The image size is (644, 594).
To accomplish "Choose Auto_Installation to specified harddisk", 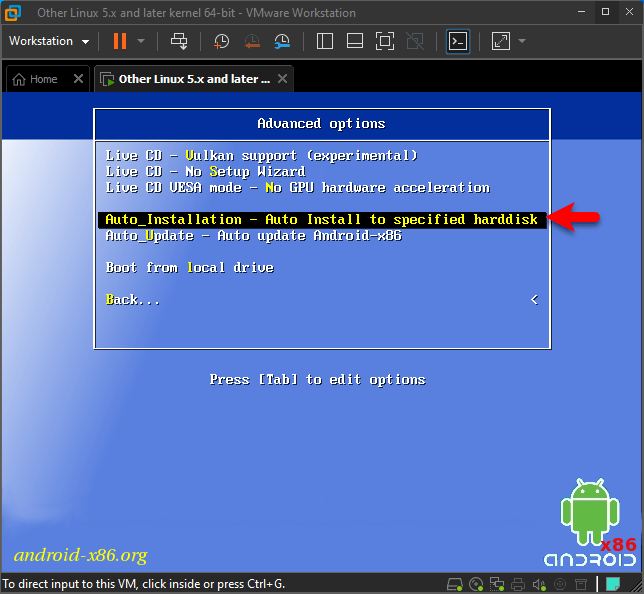I will (x=322, y=220).
